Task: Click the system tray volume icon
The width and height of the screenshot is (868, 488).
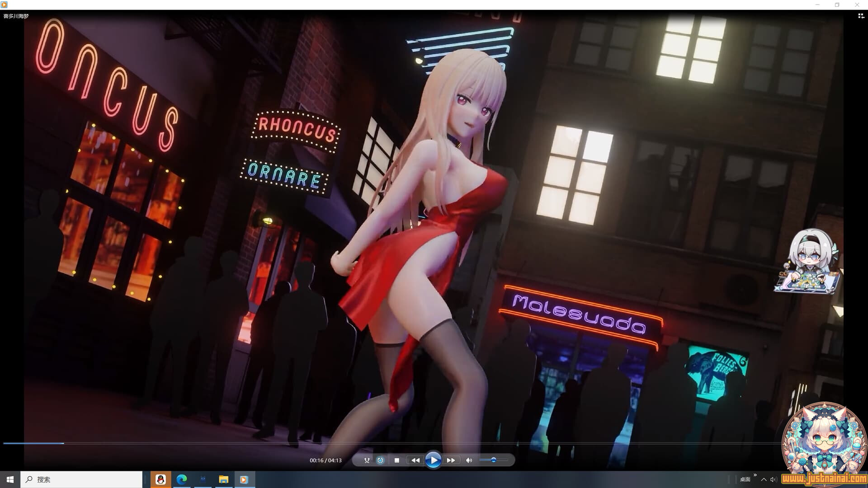Action: point(773,479)
